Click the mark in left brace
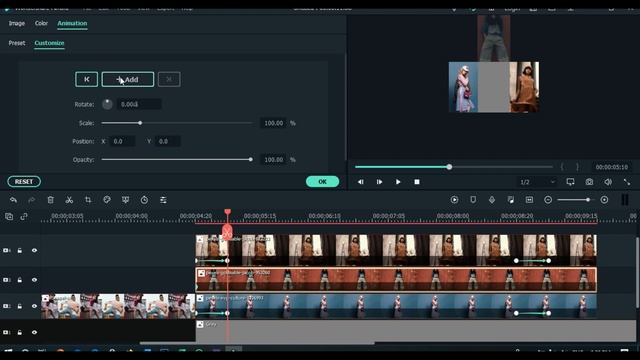The width and height of the screenshot is (640, 360). [562, 167]
